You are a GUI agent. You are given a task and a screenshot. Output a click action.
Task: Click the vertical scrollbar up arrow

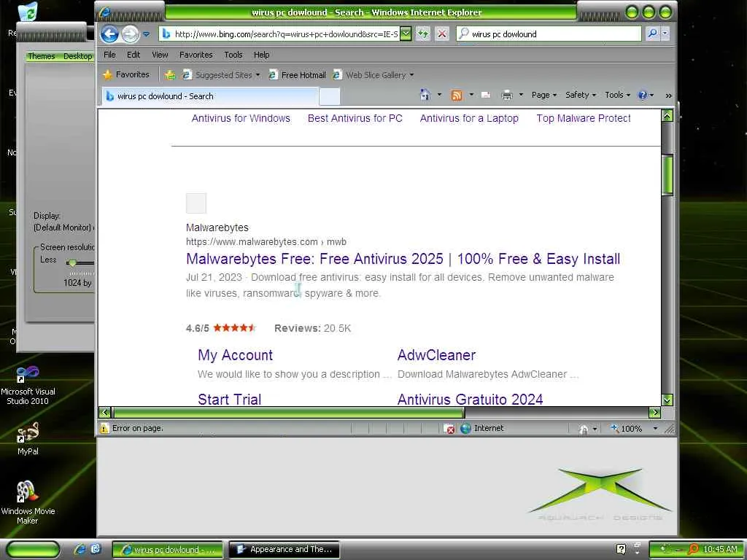[667, 116]
